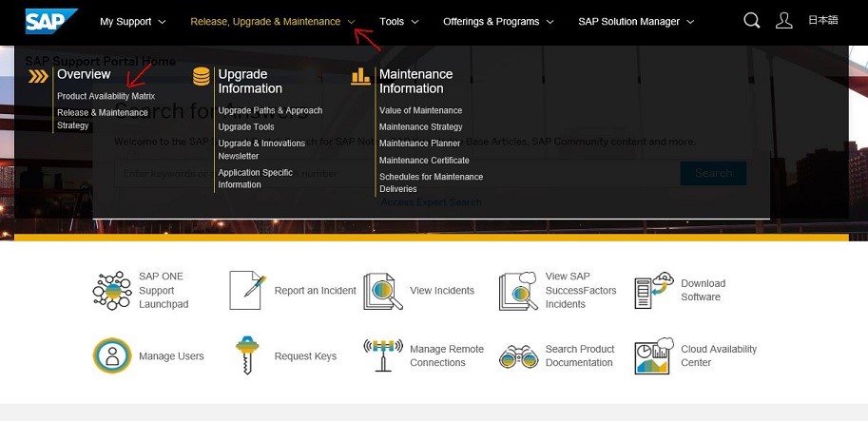The width and height of the screenshot is (868, 421).
Task: Open SAP ONE Support Launchpad label
Action: 164,291
